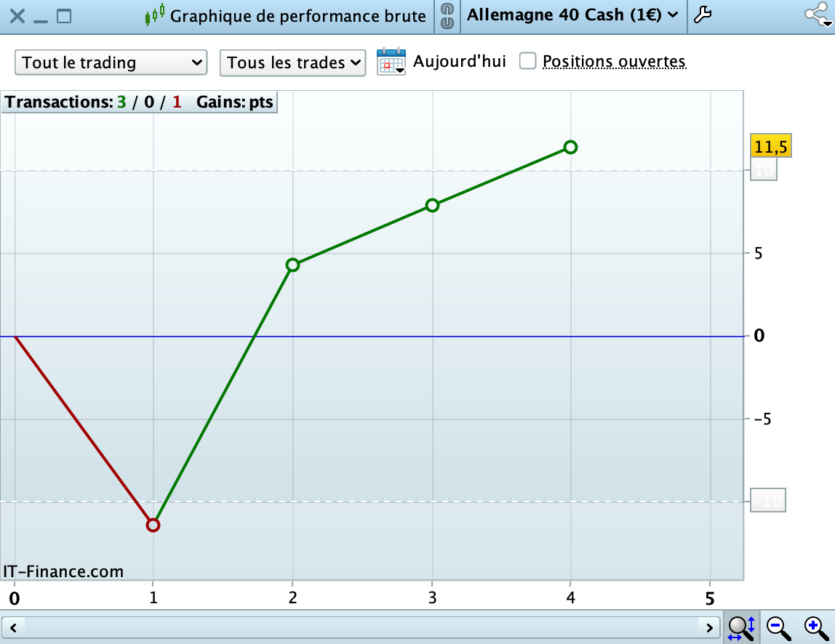Open the Tous les trades dropdown
This screenshot has height=644, width=835.
point(292,63)
